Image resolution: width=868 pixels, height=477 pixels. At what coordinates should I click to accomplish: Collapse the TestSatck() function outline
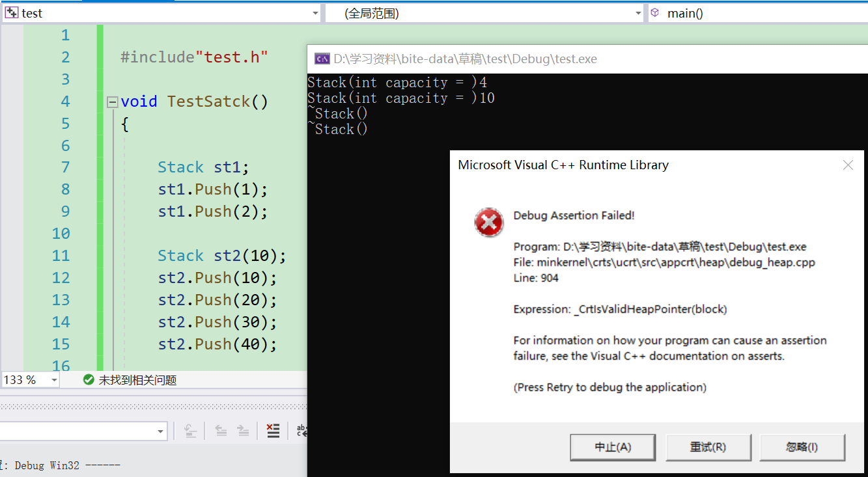point(113,102)
